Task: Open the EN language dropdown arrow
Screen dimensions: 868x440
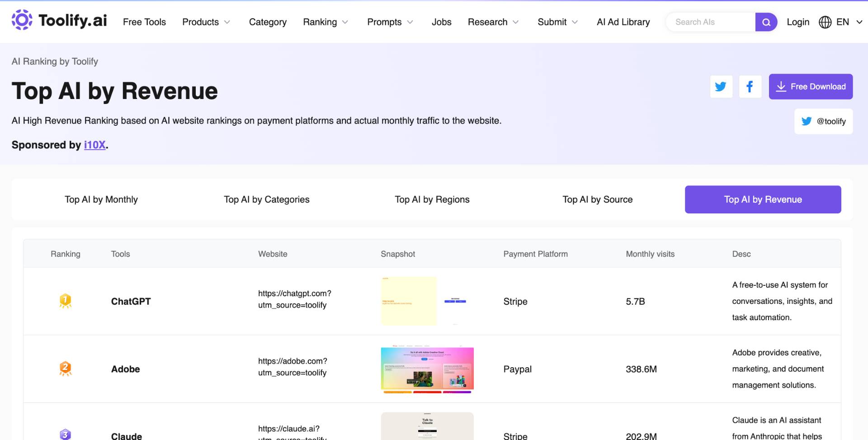Action: 859,22
